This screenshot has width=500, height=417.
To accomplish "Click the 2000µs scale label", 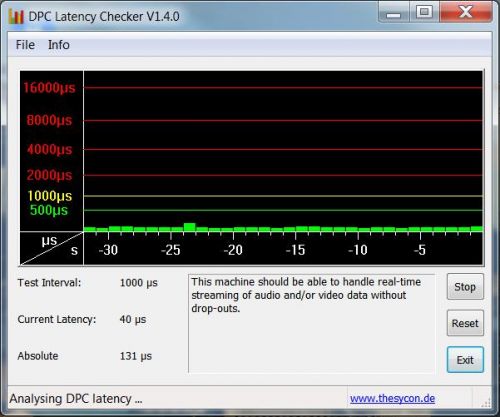I will click(x=49, y=175).
